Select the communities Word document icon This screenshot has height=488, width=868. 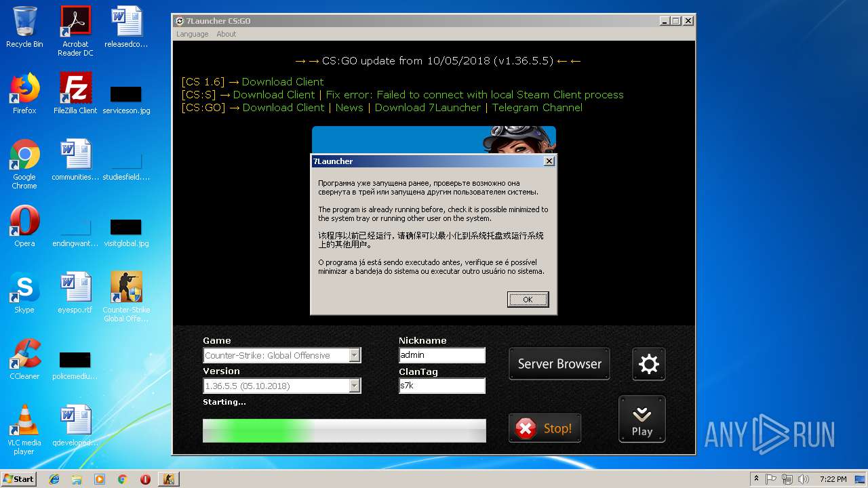pyautogui.click(x=75, y=160)
